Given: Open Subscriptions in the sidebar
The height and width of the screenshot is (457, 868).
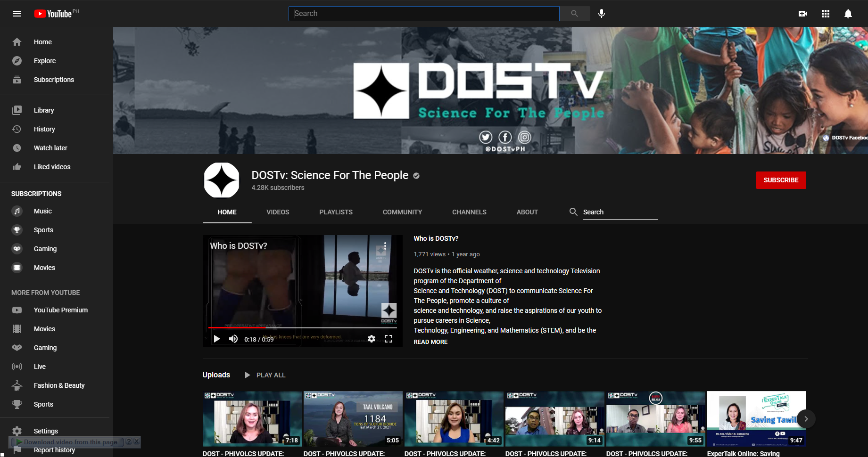Looking at the screenshot, I should click(x=57, y=80).
